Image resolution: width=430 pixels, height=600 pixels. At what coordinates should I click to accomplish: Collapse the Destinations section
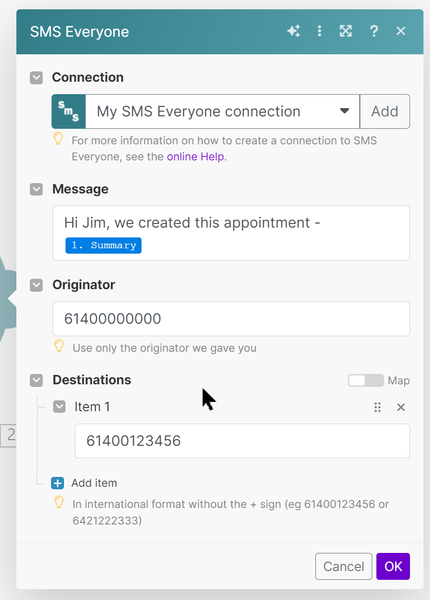pyautogui.click(x=36, y=380)
